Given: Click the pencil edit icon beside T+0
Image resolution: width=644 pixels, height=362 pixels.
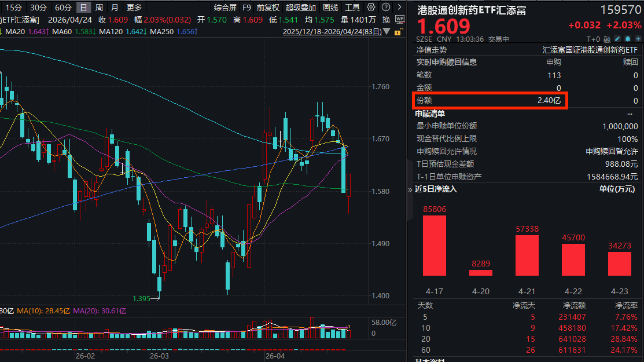Looking at the screenshot, I should pos(617,38).
